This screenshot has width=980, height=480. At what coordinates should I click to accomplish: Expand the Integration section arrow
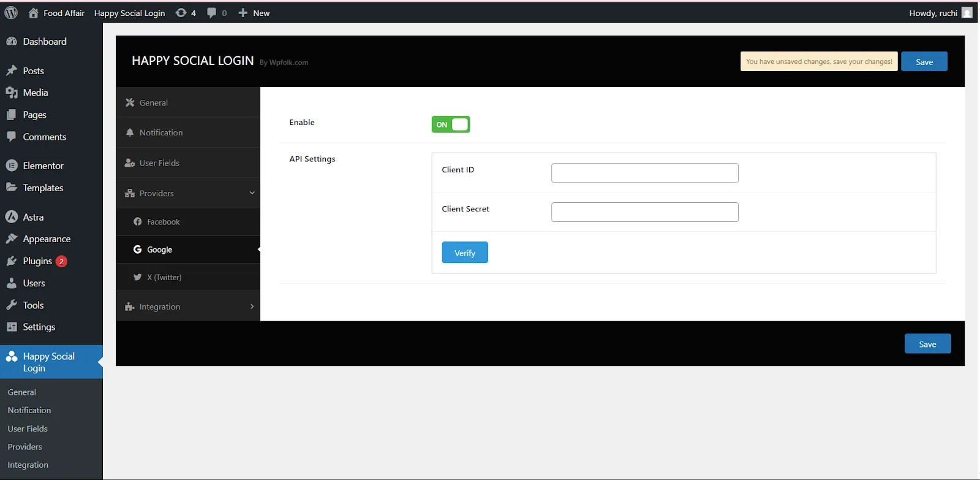[252, 307]
